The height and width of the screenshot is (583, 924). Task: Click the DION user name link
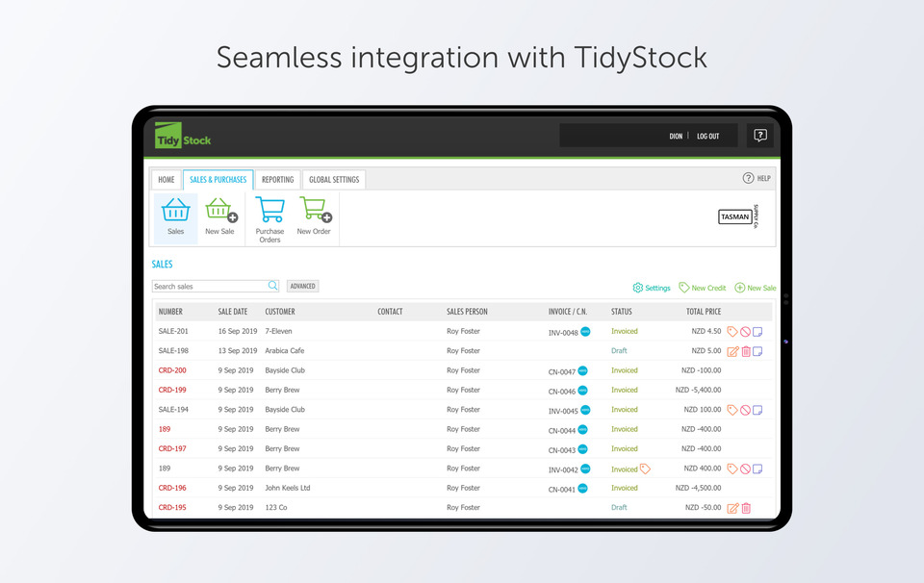(676, 136)
